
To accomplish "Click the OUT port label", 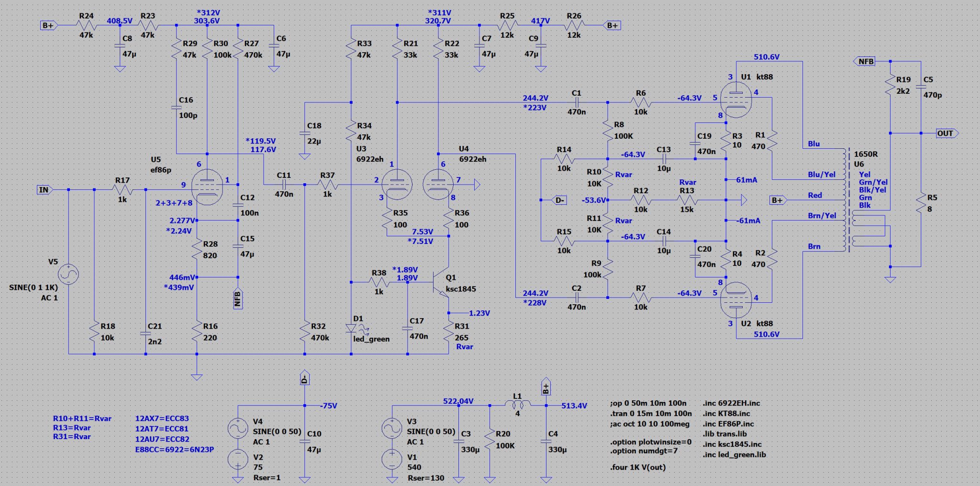I will [x=947, y=133].
